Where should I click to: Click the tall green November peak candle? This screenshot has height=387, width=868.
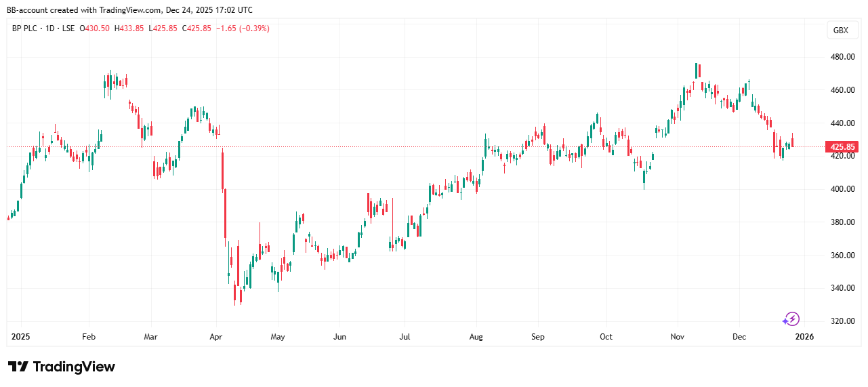click(696, 70)
